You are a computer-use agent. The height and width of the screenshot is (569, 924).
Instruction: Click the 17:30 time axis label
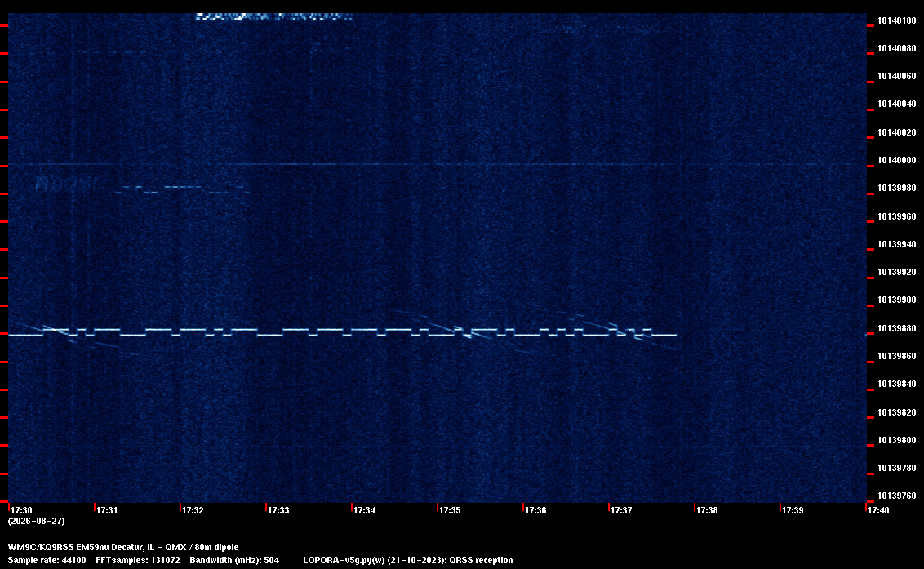22,510
